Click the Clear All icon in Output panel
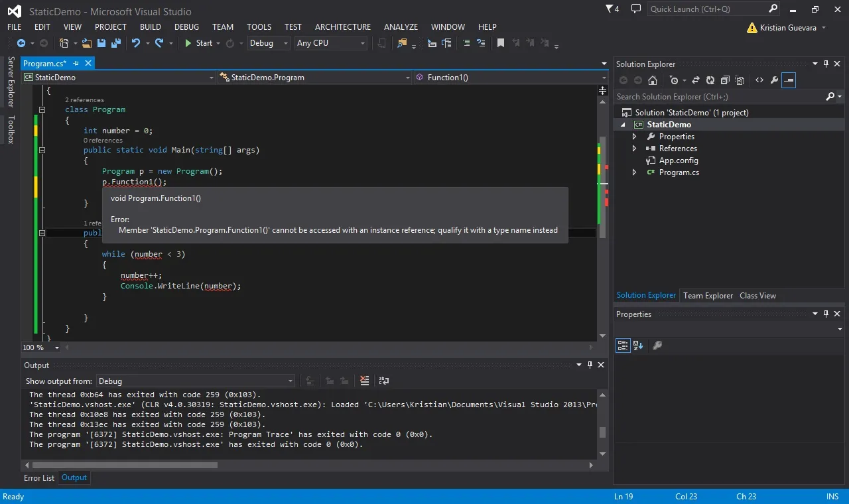849x504 pixels. (x=364, y=381)
